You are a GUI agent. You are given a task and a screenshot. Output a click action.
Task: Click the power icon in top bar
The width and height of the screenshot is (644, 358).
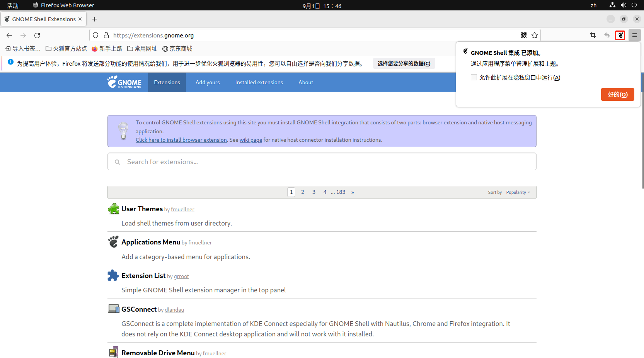(634, 5)
